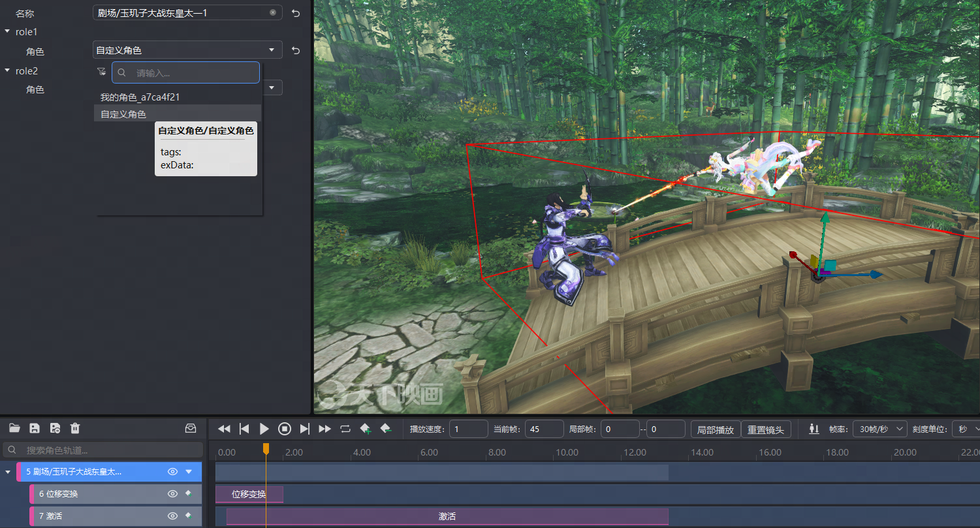Open dropdown arrow on 剧场 track row
The height and width of the screenshot is (528, 980).
coord(189,471)
